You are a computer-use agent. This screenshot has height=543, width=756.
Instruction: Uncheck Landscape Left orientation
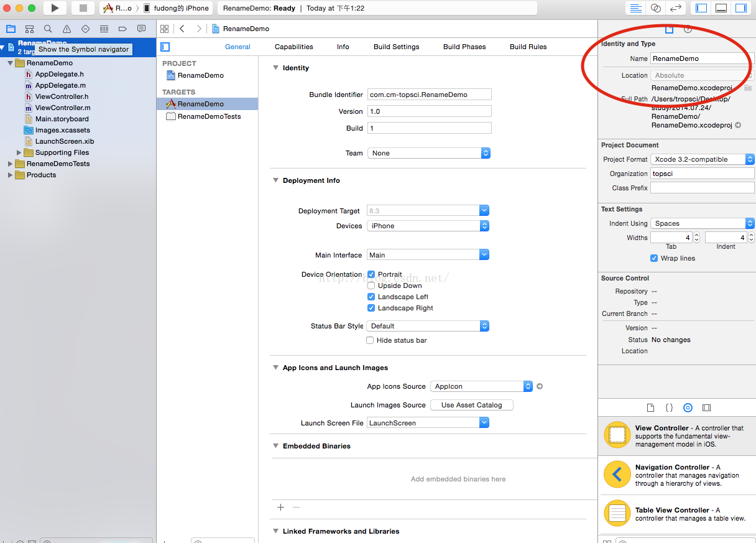[x=371, y=297]
